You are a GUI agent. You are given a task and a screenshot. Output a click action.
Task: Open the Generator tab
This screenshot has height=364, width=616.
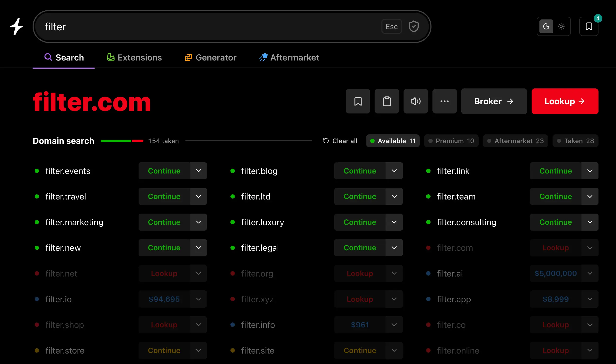point(211,58)
